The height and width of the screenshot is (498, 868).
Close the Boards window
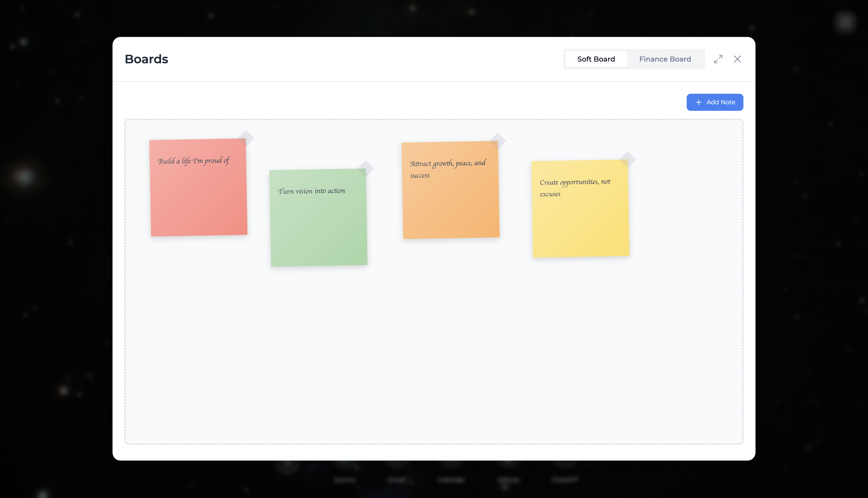click(x=737, y=59)
